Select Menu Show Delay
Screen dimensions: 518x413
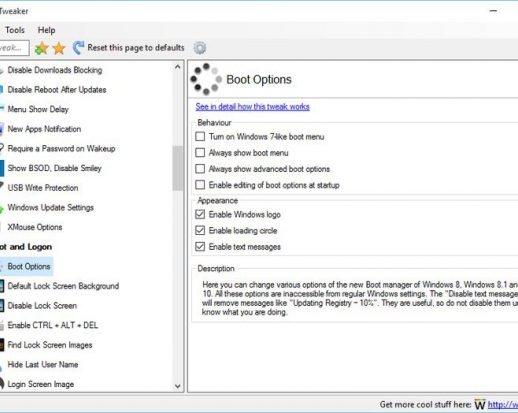click(38, 109)
